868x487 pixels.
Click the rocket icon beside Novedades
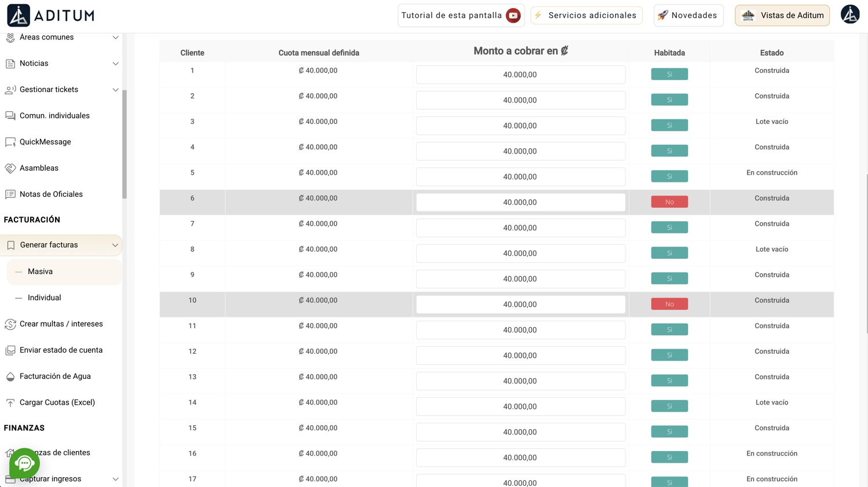coord(663,15)
